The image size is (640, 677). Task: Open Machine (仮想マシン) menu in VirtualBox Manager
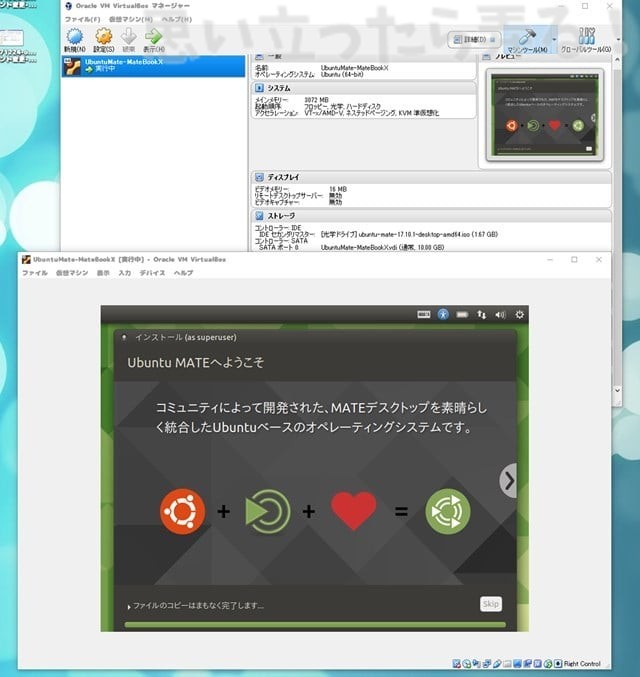130,19
